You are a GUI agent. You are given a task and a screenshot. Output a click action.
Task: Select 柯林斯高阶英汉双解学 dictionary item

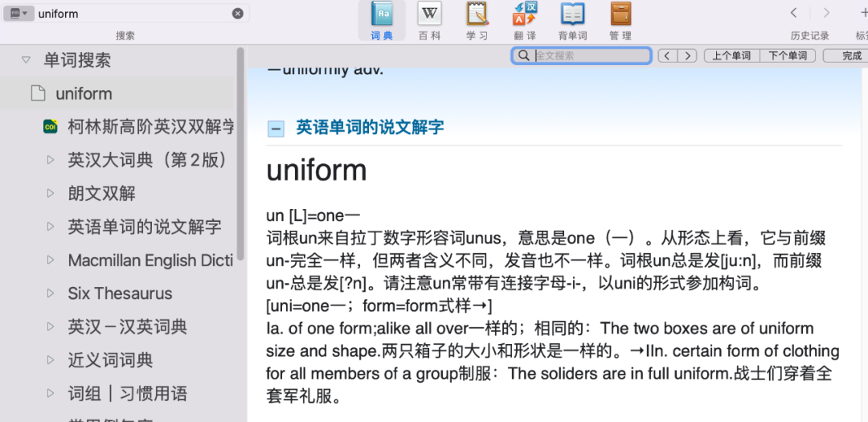150,127
